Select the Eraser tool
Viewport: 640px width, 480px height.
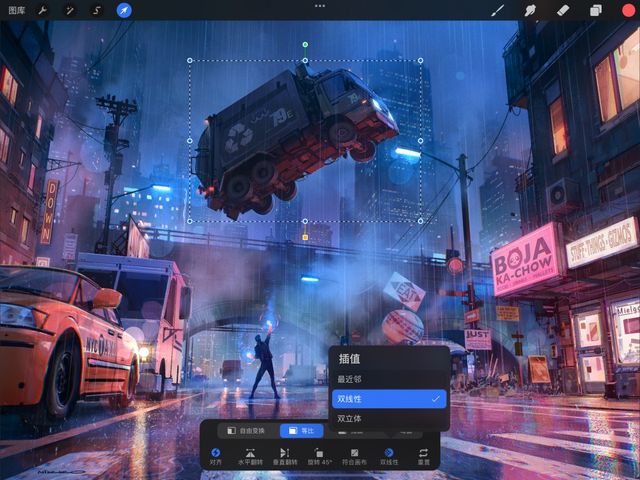pyautogui.click(x=563, y=10)
